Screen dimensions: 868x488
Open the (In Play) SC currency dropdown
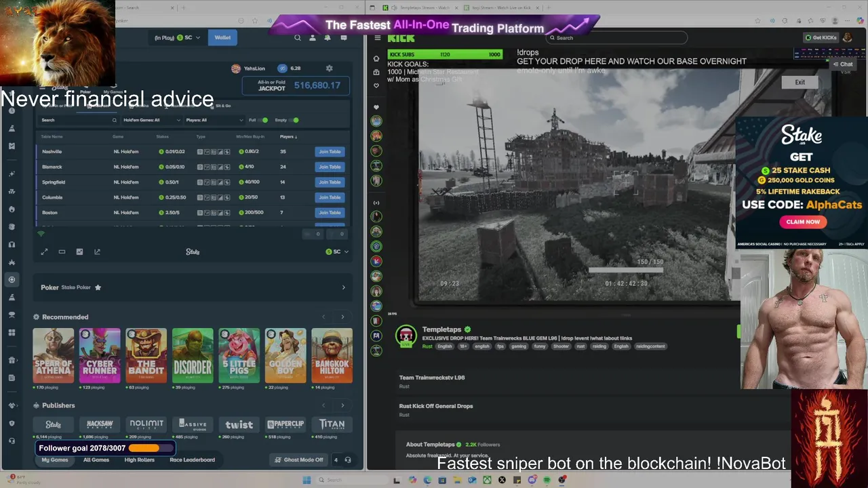[x=178, y=38]
